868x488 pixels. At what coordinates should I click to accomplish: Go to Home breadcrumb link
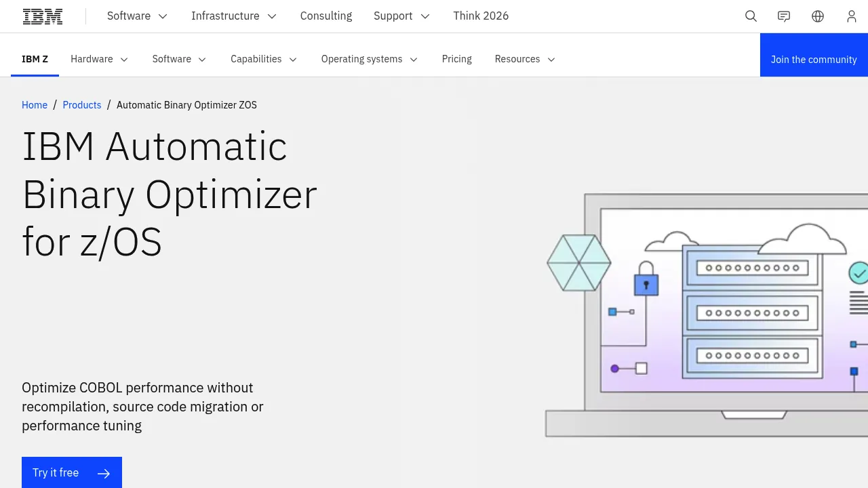pos(35,105)
